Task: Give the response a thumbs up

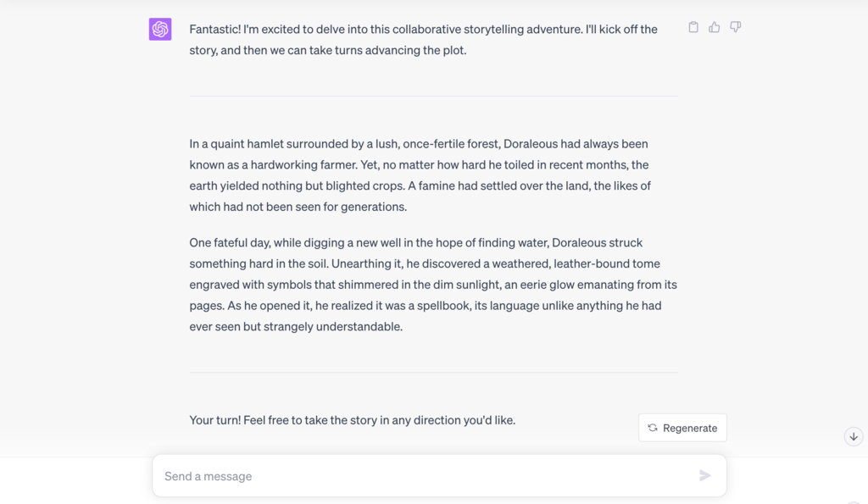Action: (x=715, y=27)
